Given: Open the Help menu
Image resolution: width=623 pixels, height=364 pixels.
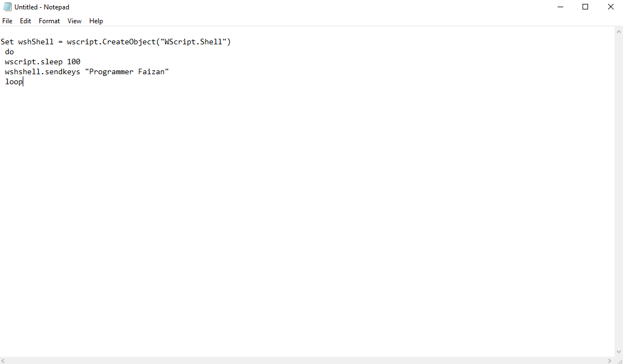Looking at the screenshot, I should click(96, 21).
